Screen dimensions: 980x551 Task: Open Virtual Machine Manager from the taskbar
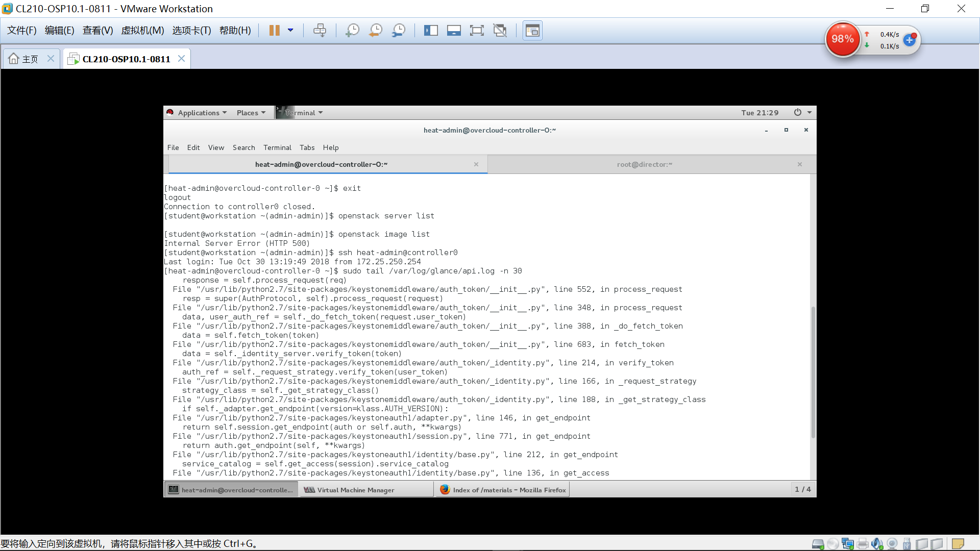(366, 489)
